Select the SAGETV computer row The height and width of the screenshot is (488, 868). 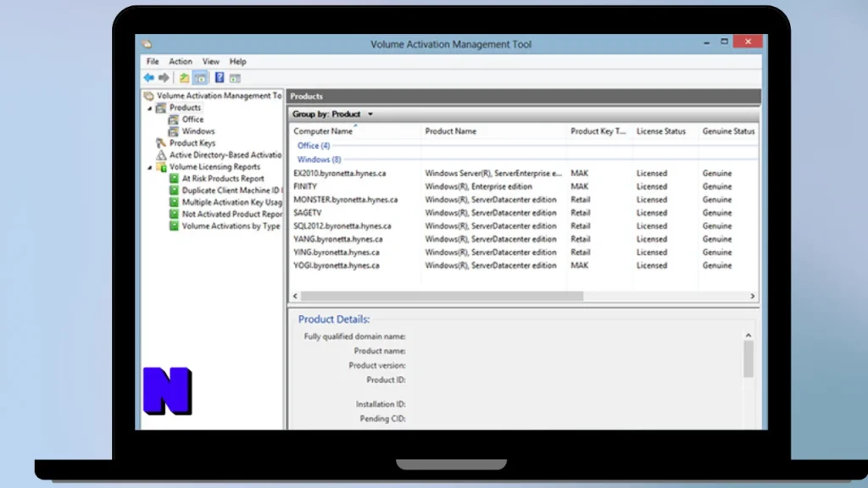click(x=523, y=213)
